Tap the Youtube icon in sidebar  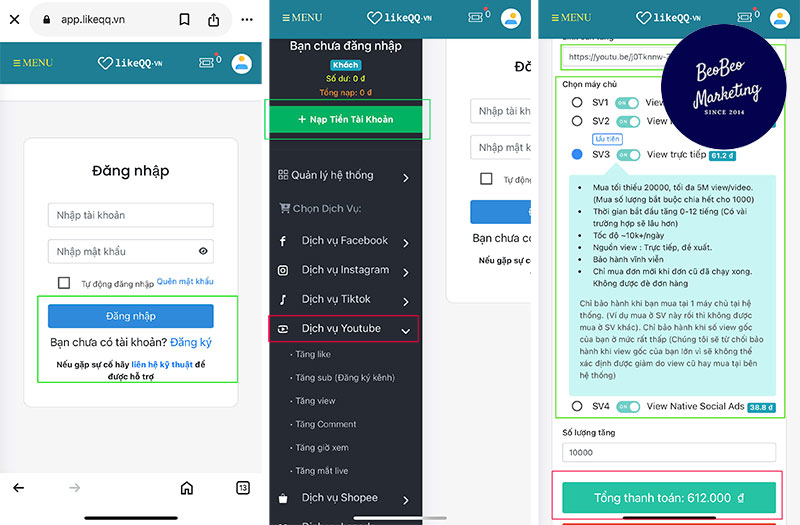point(283,329)
